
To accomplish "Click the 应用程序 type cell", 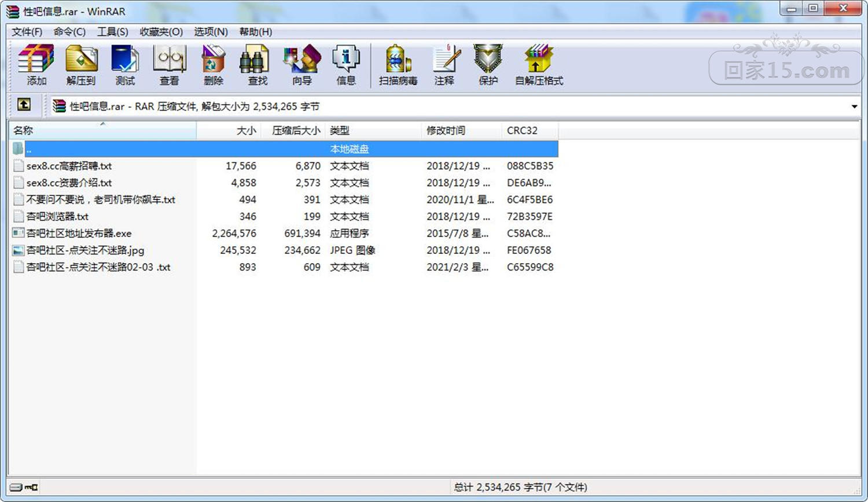I will tap(349, 233).
